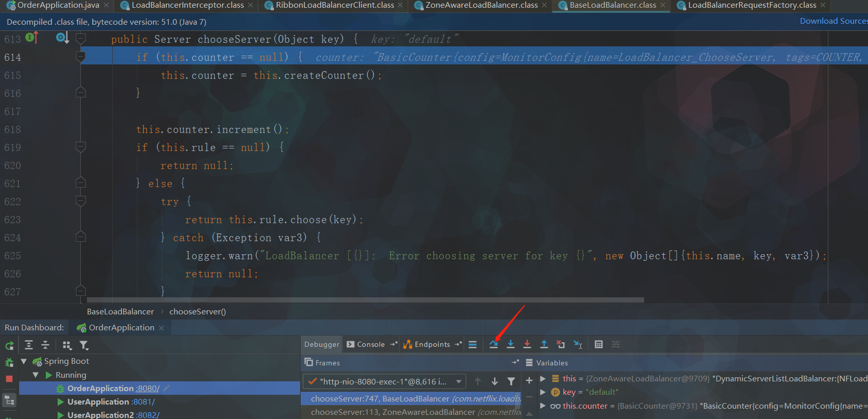Image resolution: width=868 pixels, height=419 pixels.
Task: Open the :8081/ link for UserApplication
Action: (x=144, y=402)
